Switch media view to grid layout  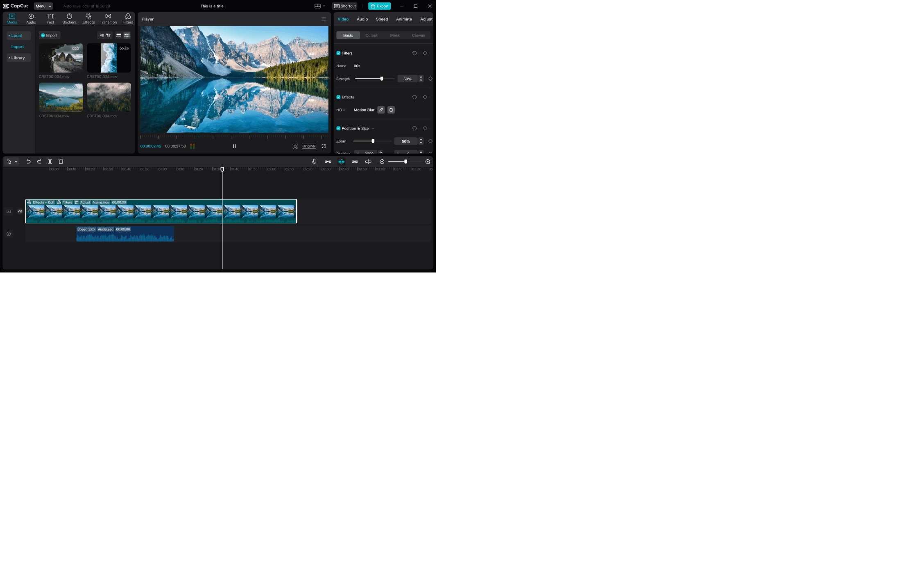(127, 35)
